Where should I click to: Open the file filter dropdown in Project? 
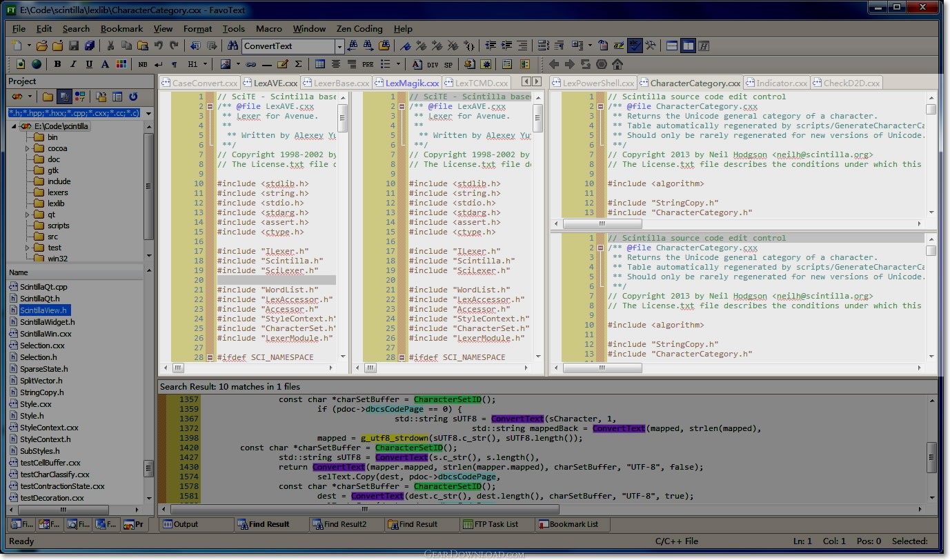click(x=148, y=113)
